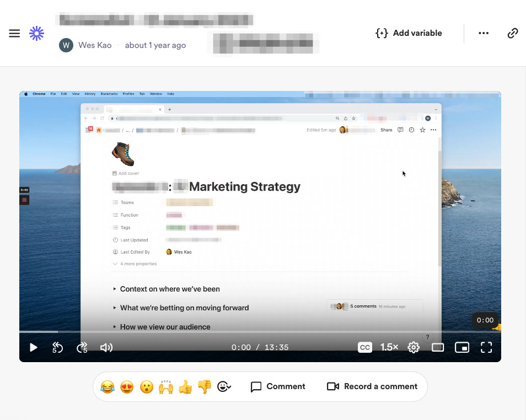This screenshot has width=526, height=420.
Task: Rewind the video five seconds
Action: point(57,348)
